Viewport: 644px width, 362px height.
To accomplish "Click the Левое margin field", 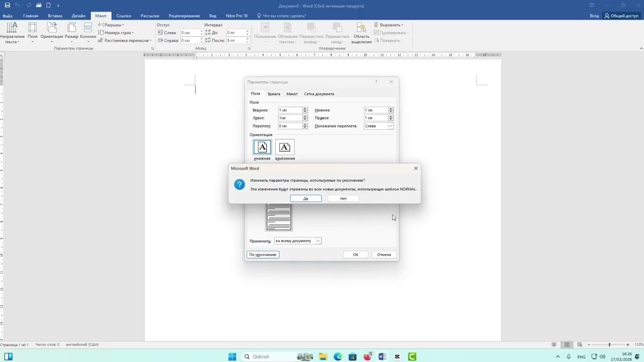I will click(x=290, y=118).
